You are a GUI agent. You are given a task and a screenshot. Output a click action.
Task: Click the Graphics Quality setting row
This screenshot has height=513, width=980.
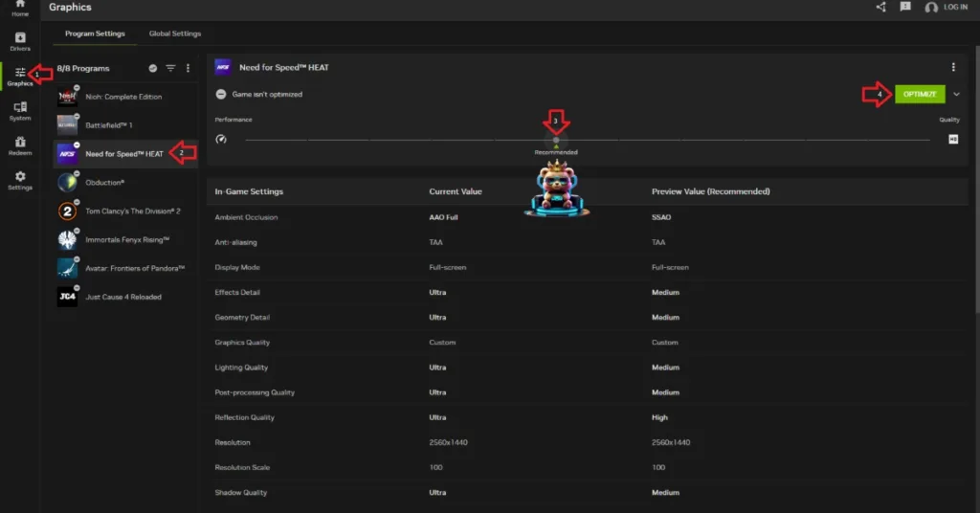coord(588,343)
